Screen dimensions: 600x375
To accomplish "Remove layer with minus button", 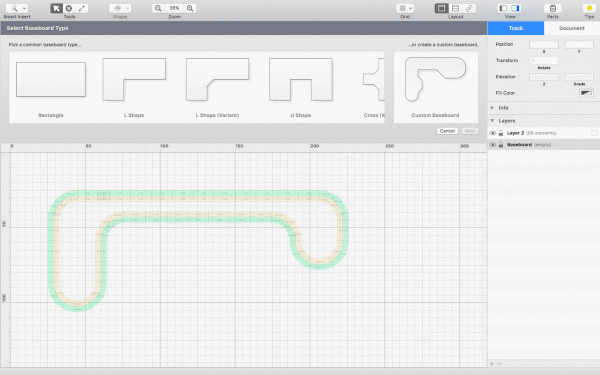I will coord(499,364).
